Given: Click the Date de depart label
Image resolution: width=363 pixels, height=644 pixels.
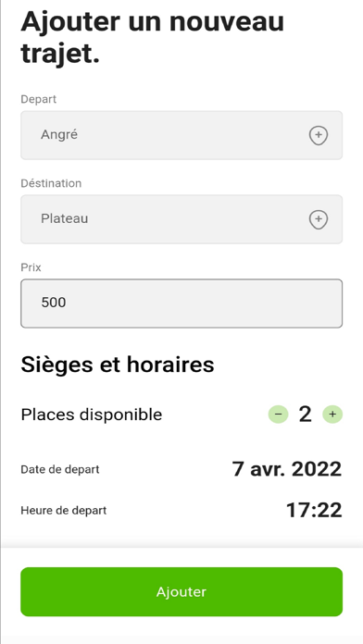Looking at the screenshot, I should coord(60,469).
